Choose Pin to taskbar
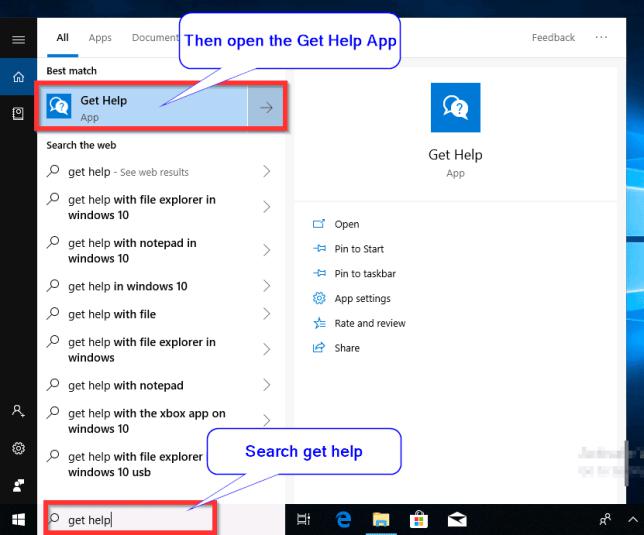644x535 pixels. pyautogui.click(x=365, y=273)
